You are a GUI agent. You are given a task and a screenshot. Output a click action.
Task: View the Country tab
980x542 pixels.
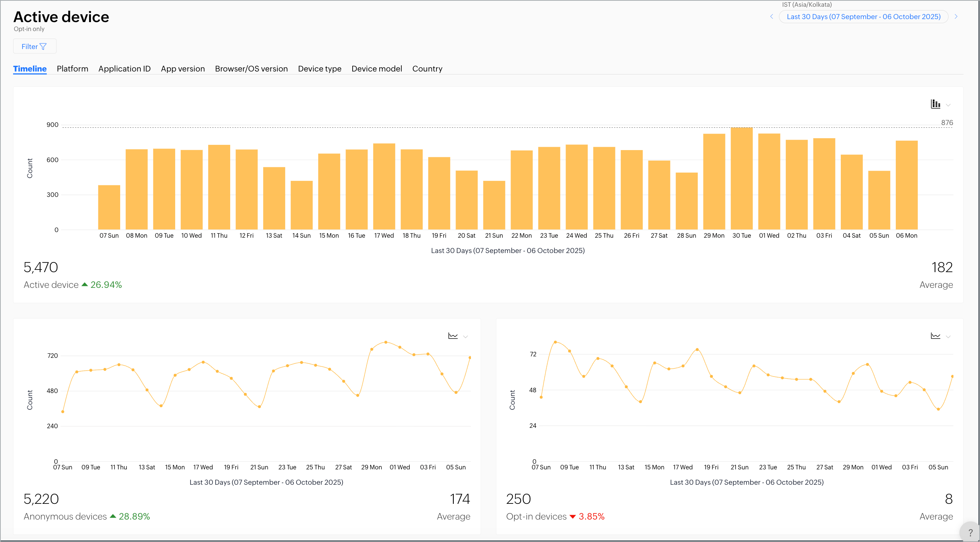tap(427, 68)
